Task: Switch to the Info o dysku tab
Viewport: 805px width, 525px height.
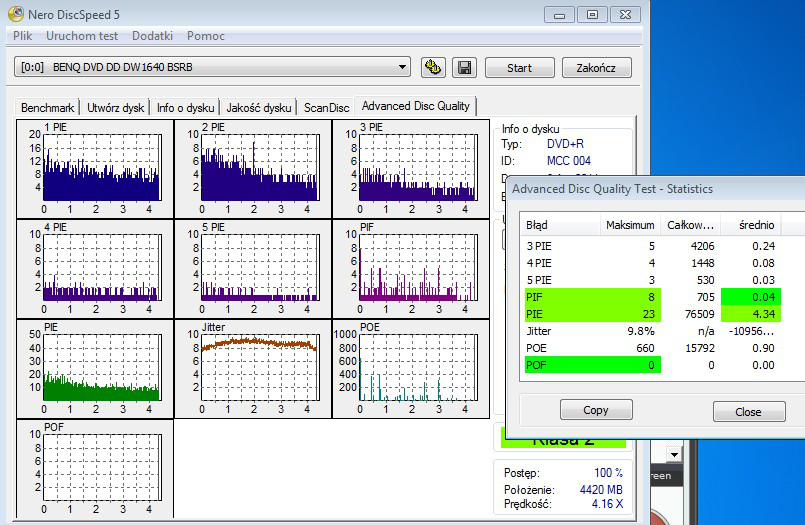Action: pos(185,108)
